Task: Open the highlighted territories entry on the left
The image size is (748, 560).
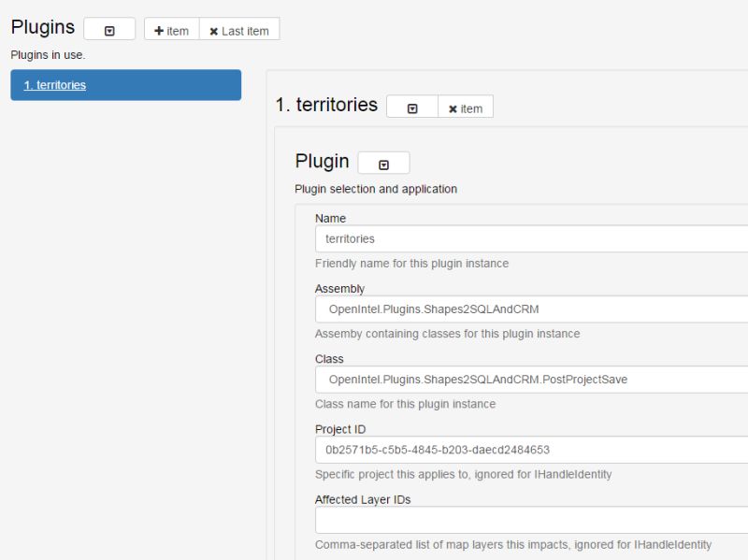Action: coord(56,84)
